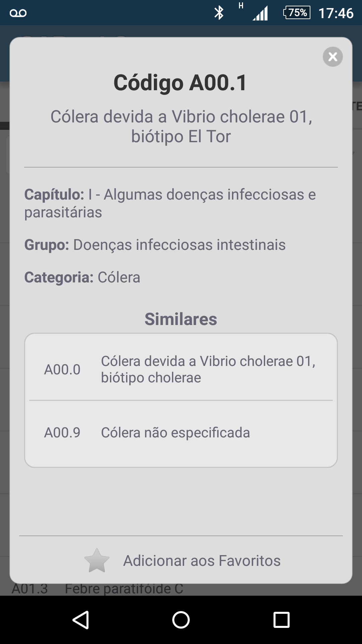This screenshot has width=362, height=644.
Task: Tap the Android home circle icon
Action: tap(181, 620)
